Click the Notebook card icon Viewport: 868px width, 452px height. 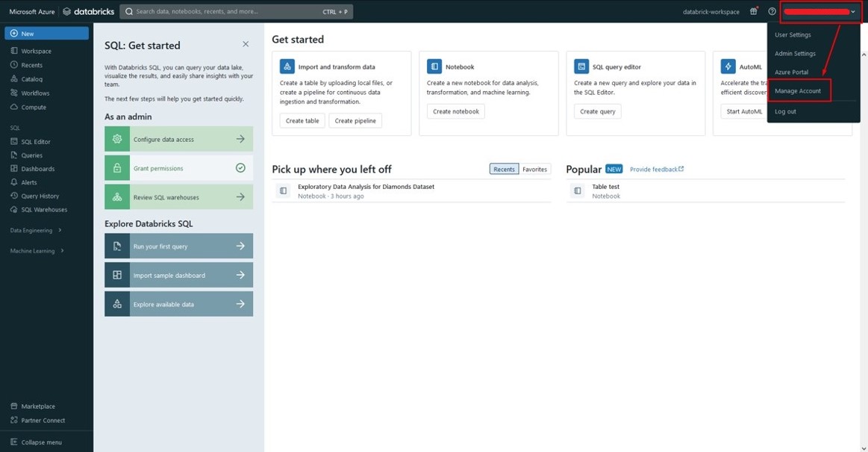point(434,66)
